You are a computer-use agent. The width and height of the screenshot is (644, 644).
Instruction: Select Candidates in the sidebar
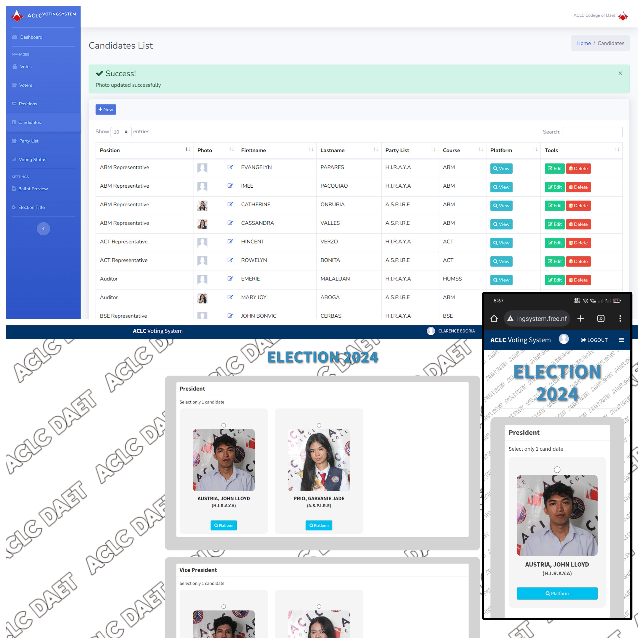(43, 122)
